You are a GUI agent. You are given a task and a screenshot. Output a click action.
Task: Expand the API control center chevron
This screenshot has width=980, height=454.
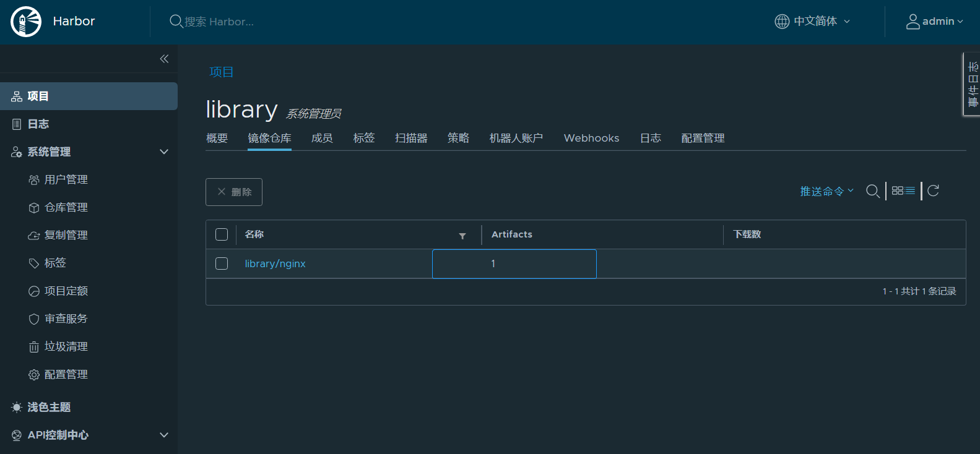(164, 435)
